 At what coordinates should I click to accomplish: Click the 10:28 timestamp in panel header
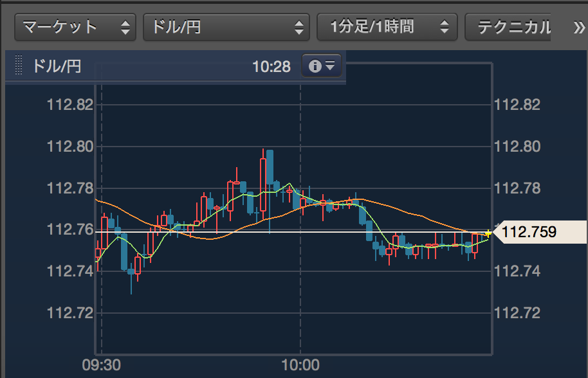pyautogui.click(x=271, y=66)
